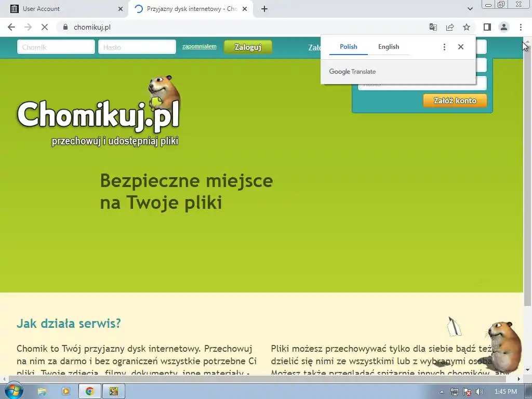The image size is (532, 399).
Task: Open the Windows Start menu
Action: pyautogui.click(x=13, y=391)
